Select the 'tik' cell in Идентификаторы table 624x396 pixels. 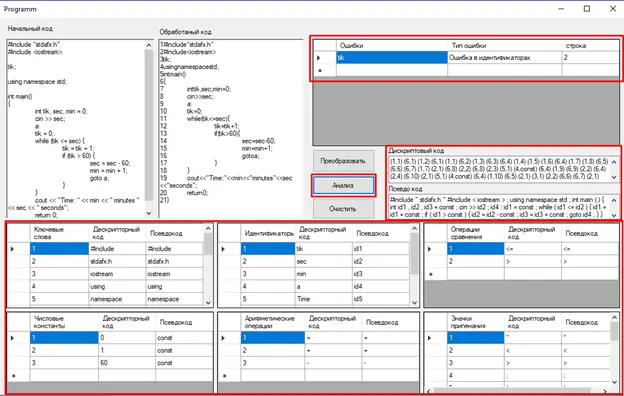point(324,249)
